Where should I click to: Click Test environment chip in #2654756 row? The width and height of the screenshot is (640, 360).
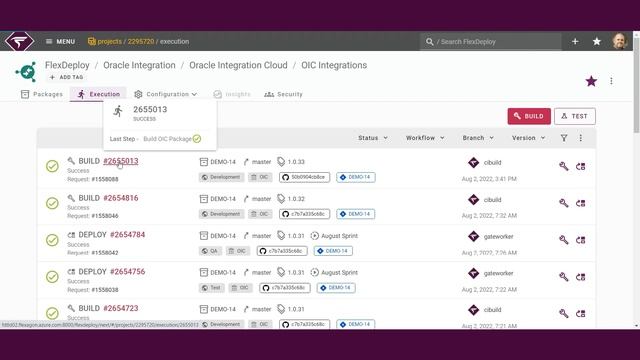(x=212, y=288)
